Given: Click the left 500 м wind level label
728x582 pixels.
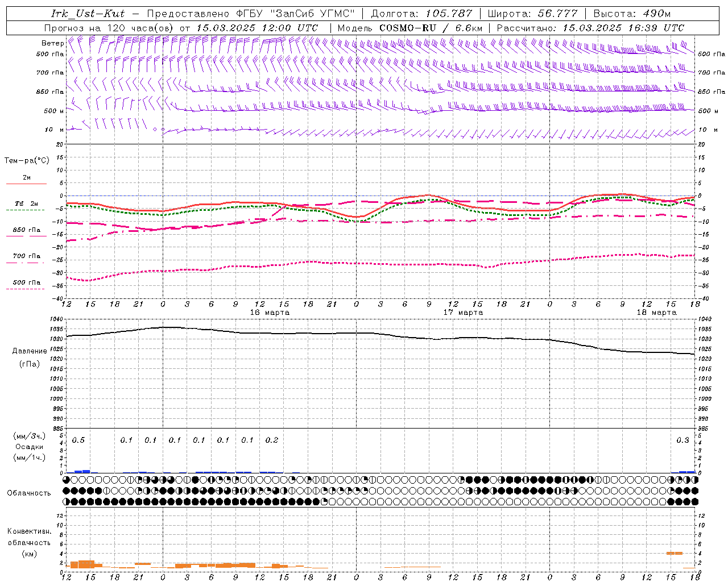Looking at the screenshot, I should [54, 111].
